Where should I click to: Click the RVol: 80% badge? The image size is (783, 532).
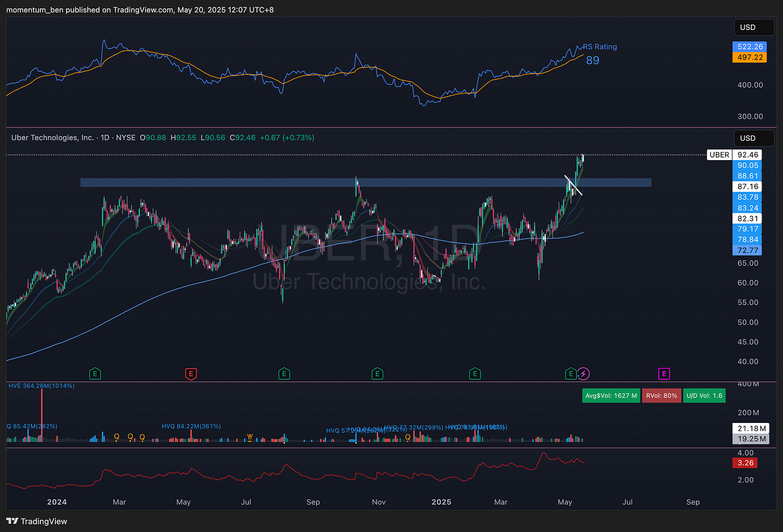[x=661, y=396]
